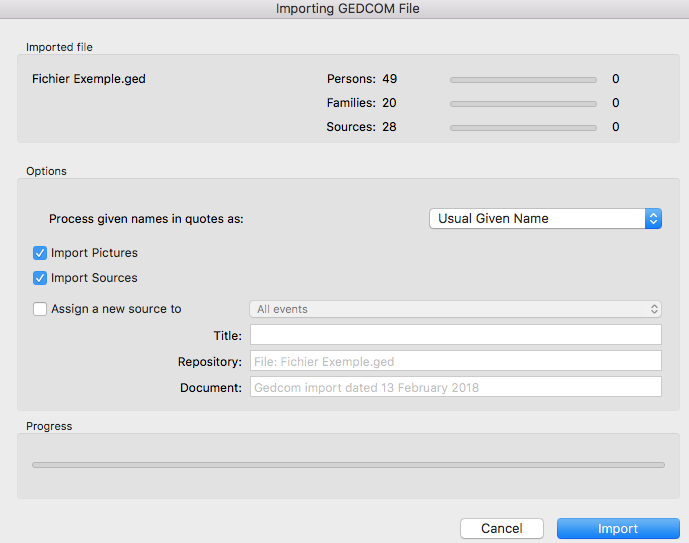This screenshot has height=543, width=689.
Task: Open the All events popup menu
Action: 455,309
